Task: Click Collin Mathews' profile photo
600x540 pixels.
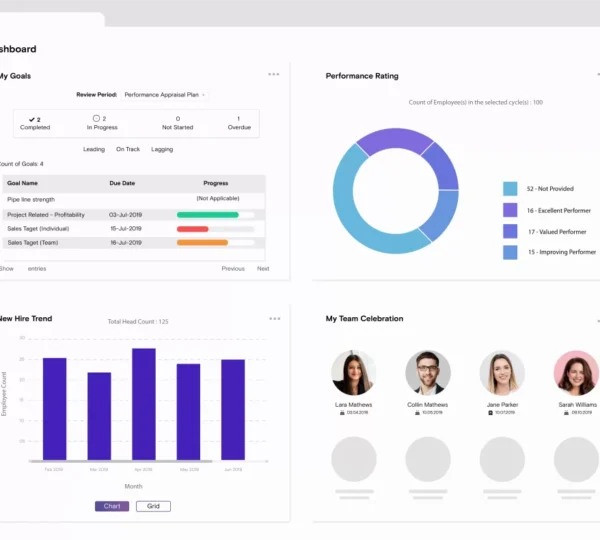Action: click(x=427, y=373)
